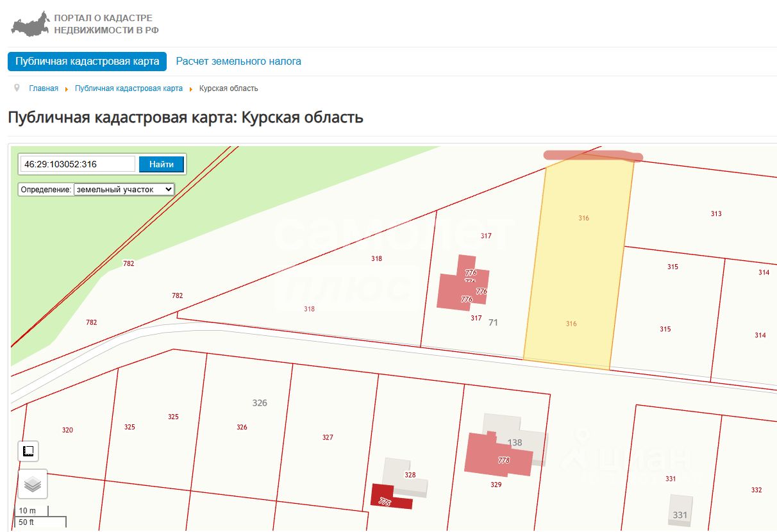Click the Найти search button
Screen dimensions: 777x532
pos(162,164)
